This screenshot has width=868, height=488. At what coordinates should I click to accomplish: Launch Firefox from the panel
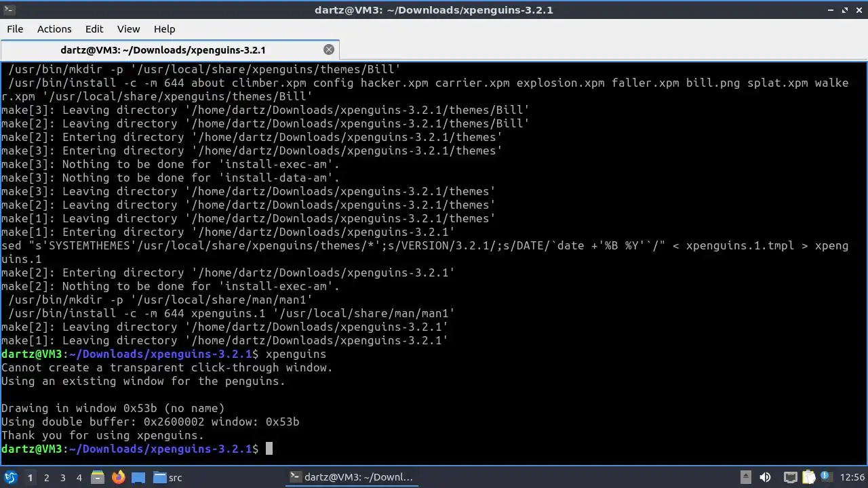coord(118,477)
